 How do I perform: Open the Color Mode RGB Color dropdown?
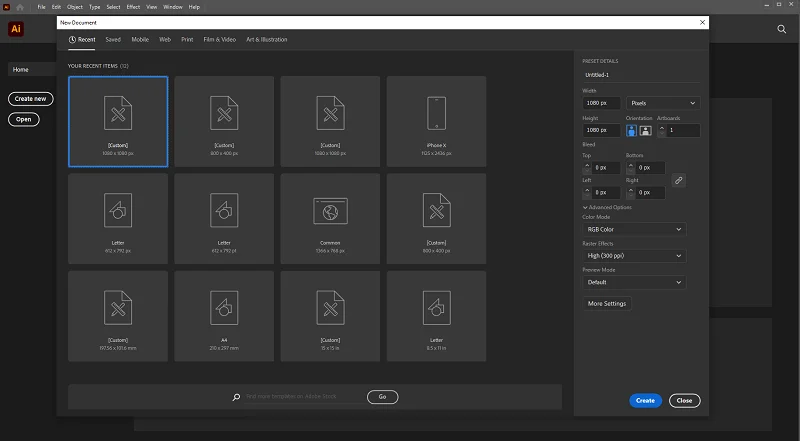pos(634,229)
